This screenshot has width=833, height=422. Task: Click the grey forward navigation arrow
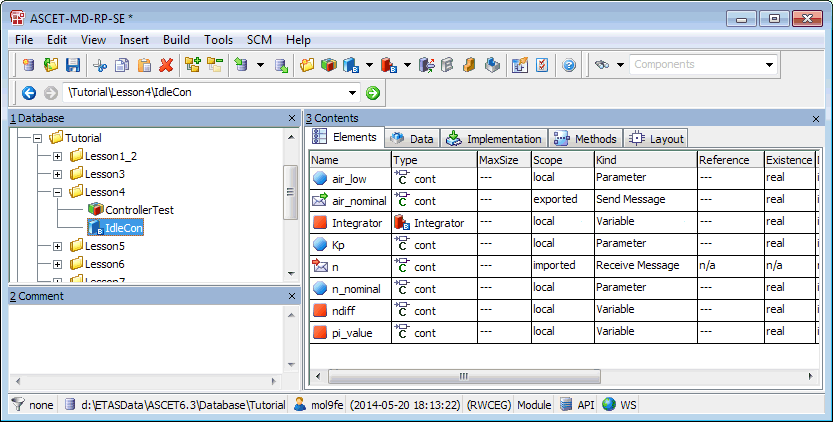click(x=50, y=93)
